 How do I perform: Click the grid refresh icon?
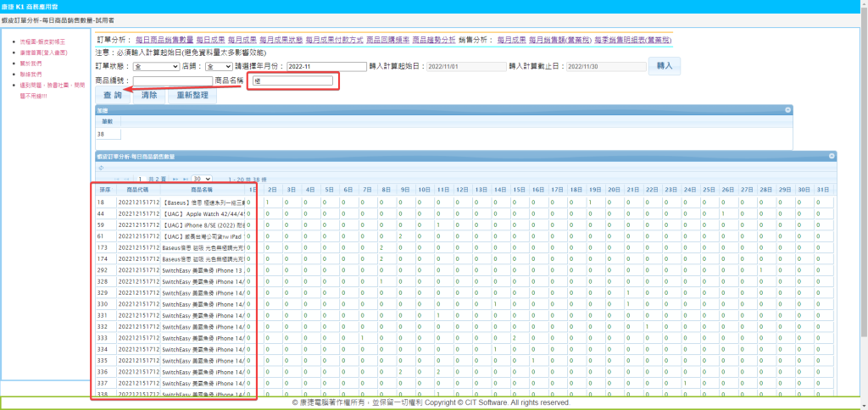coord(101,168)
